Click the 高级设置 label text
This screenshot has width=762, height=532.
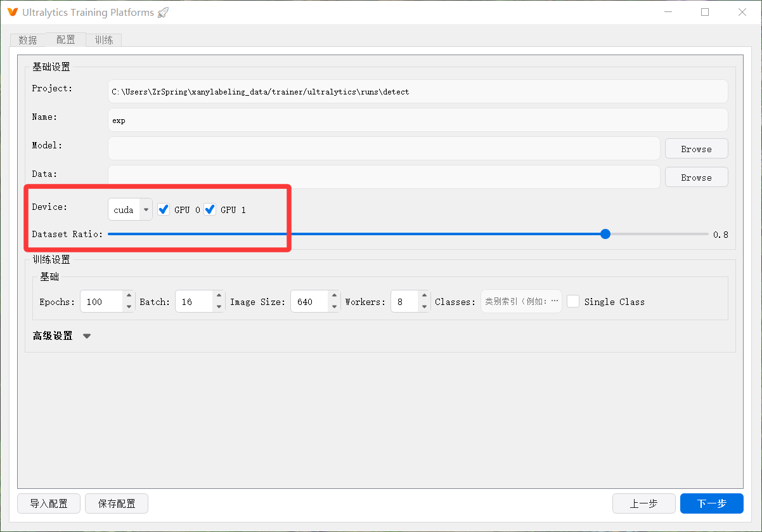[x=53, y=336]
